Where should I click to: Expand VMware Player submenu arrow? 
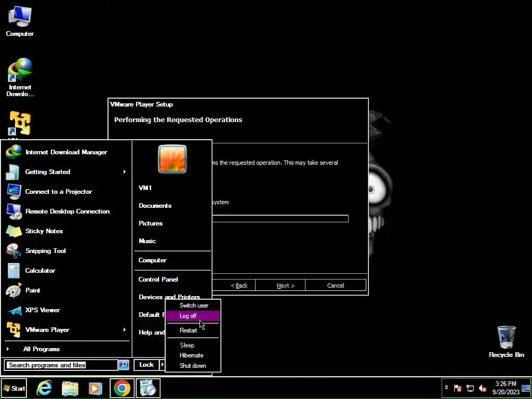pyautogui.click(x=125, y=329)
